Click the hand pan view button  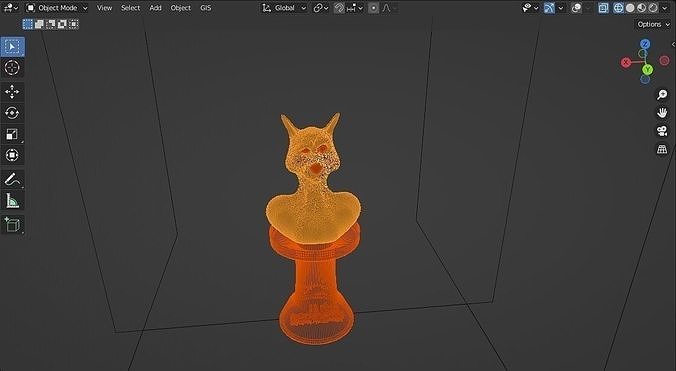point(662,112)
